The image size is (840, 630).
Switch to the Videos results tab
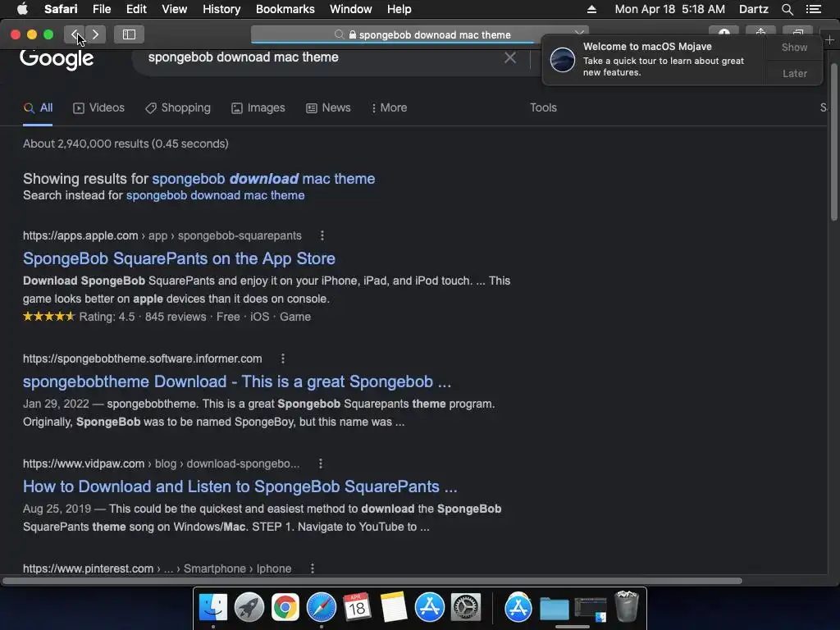(x=98, y=107)
